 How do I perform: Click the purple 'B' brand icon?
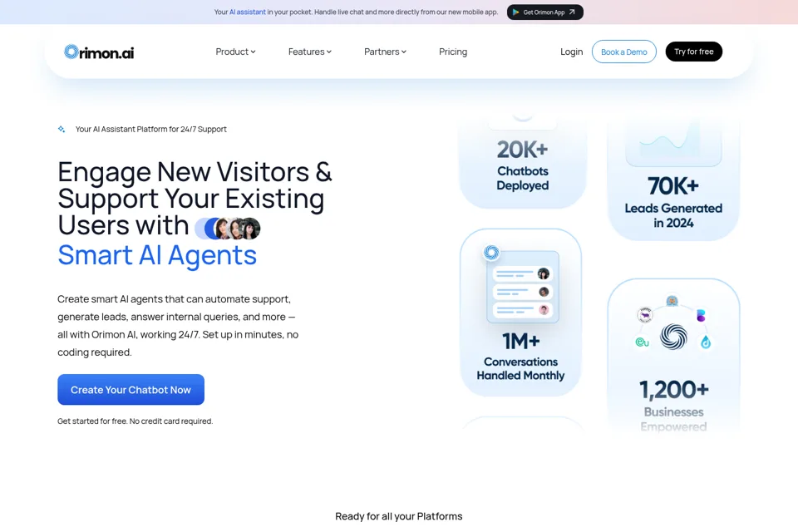701,316
